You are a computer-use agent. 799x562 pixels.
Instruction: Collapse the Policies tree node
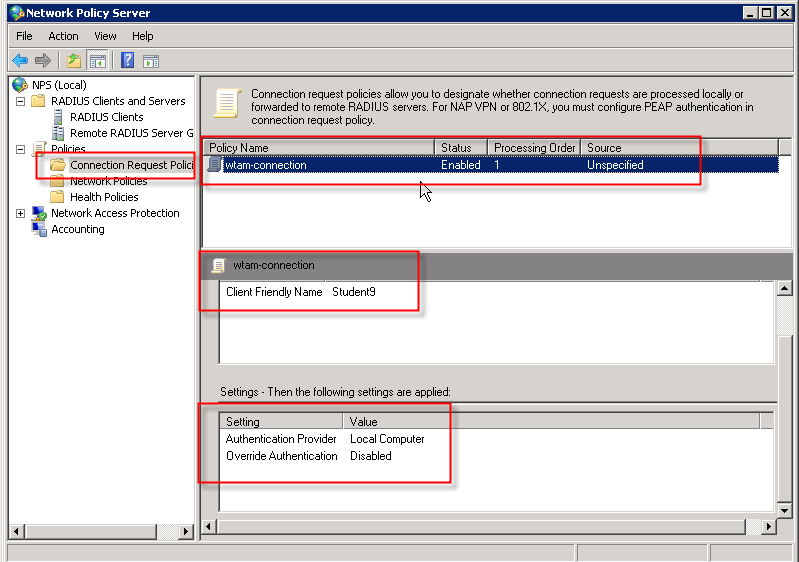pyautogui.click(x=20, y=149)
